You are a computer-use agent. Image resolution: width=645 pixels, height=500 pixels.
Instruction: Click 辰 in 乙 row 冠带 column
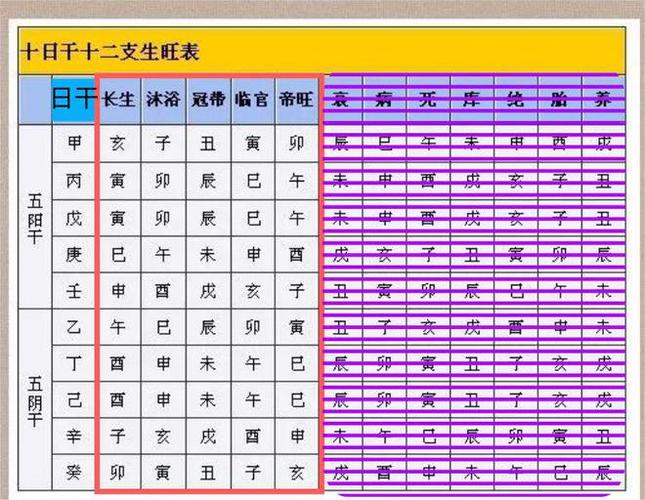[208, 327]
